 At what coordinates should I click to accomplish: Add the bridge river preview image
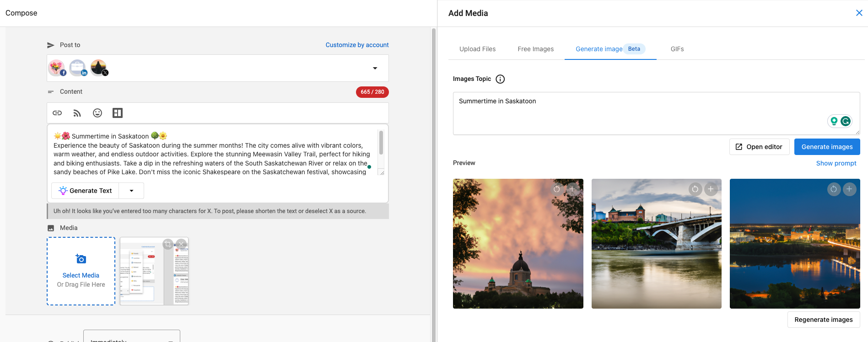(711, 189)
